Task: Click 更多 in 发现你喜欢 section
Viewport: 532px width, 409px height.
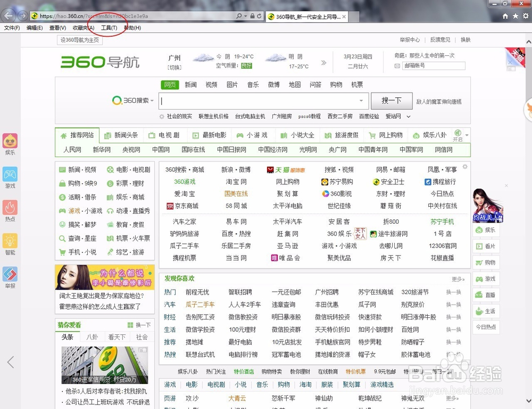Action: point(458,279)
